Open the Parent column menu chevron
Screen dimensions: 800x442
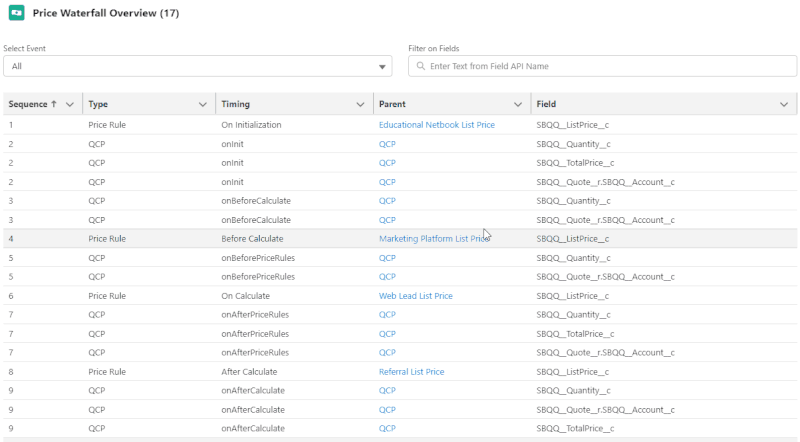pos(518,104)
